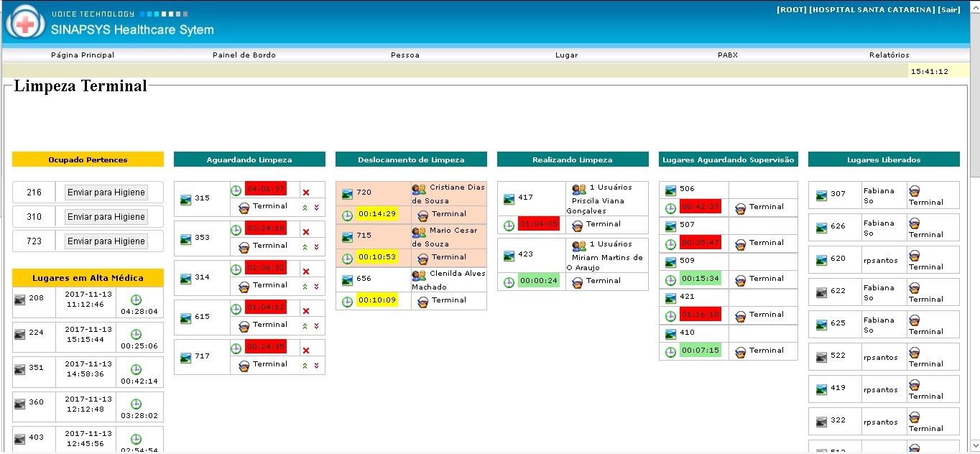Send room 216 to Higiene
The height and width of the screenshot is (454, 980).
[106, 193]
